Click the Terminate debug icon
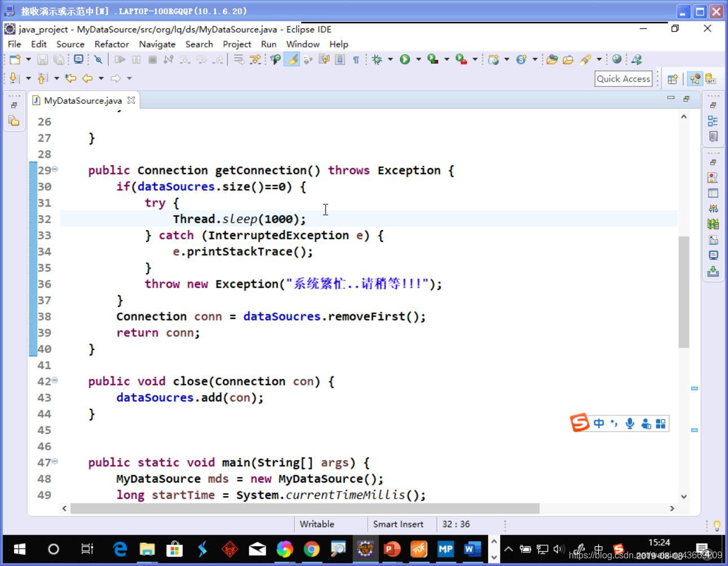This screenshot has width=728, height=566. click(x=152, y=59)
